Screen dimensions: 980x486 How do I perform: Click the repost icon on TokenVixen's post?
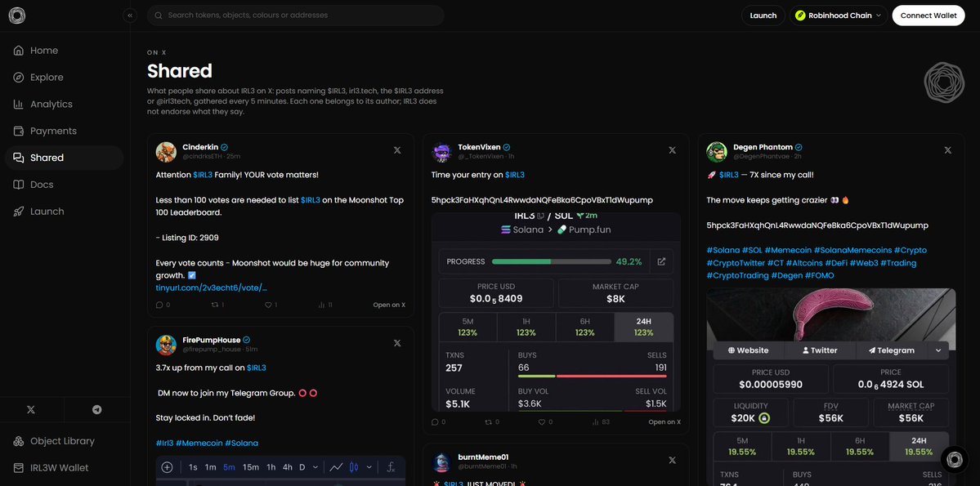click(490, 422)
